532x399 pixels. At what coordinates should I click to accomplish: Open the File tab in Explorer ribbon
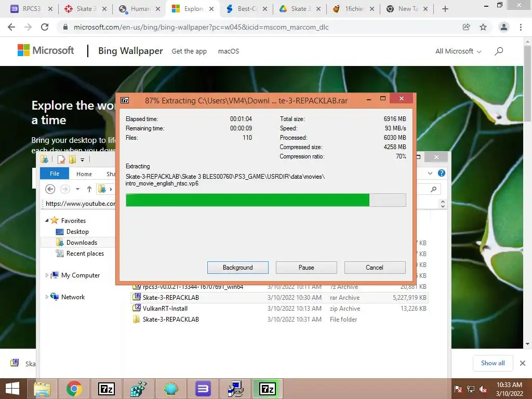coord(54,174)
